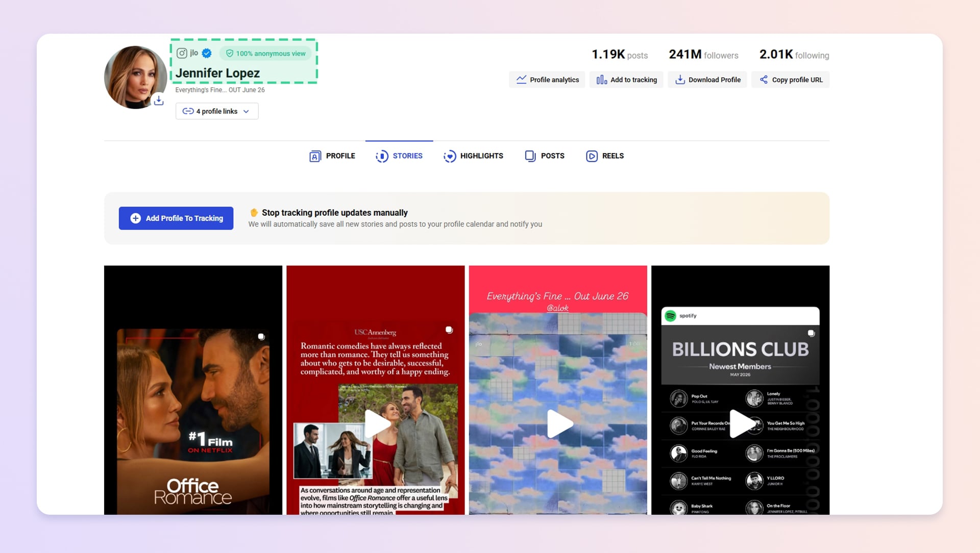This screenshot has width=980, height=553.
Task: Click Copy profile URL button
Action: coord(790,80)
